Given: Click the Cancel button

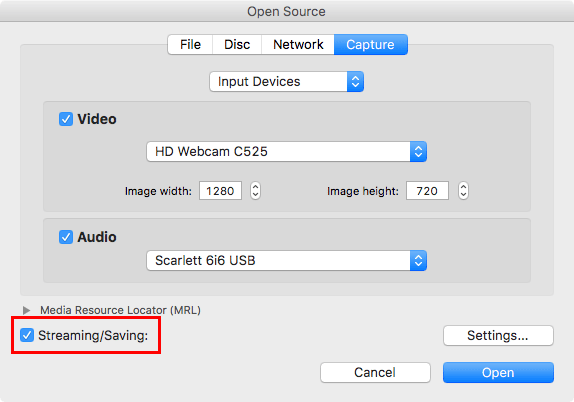Looking at the screenshot, I should click(375, 372).
